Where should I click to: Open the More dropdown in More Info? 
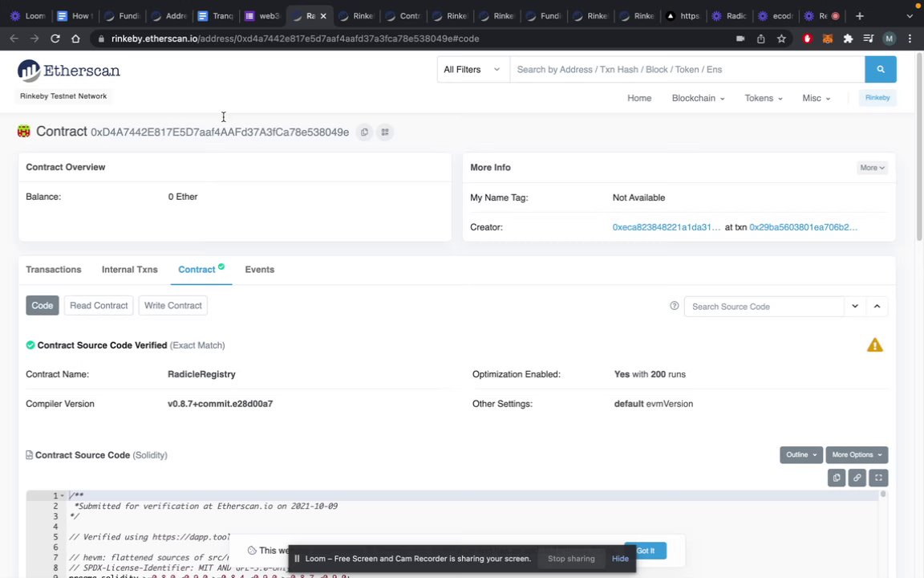pos(872,168)
